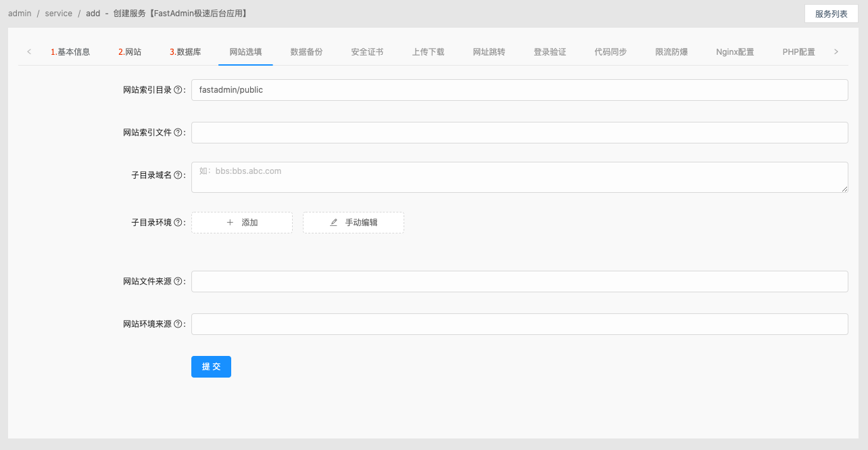Screen dimensions: 868x450
Task: Open 服务列表 from the top right
Action: [x=831, y=14]
